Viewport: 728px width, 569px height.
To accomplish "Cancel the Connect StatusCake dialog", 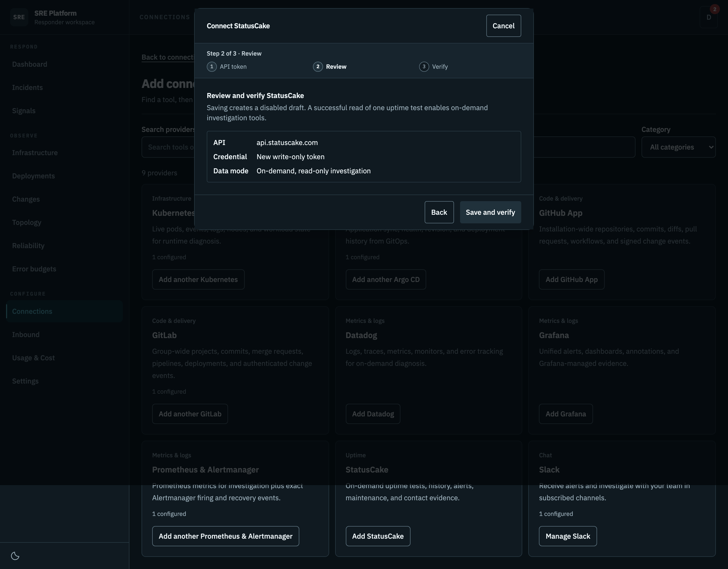I will (x=503, y=26).
